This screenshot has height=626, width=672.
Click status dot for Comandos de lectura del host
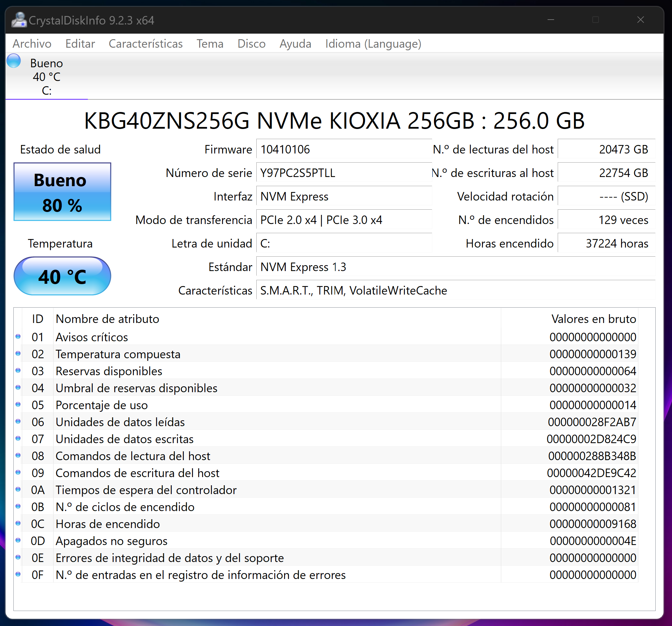pyautogui.click(x=18, y=455)
